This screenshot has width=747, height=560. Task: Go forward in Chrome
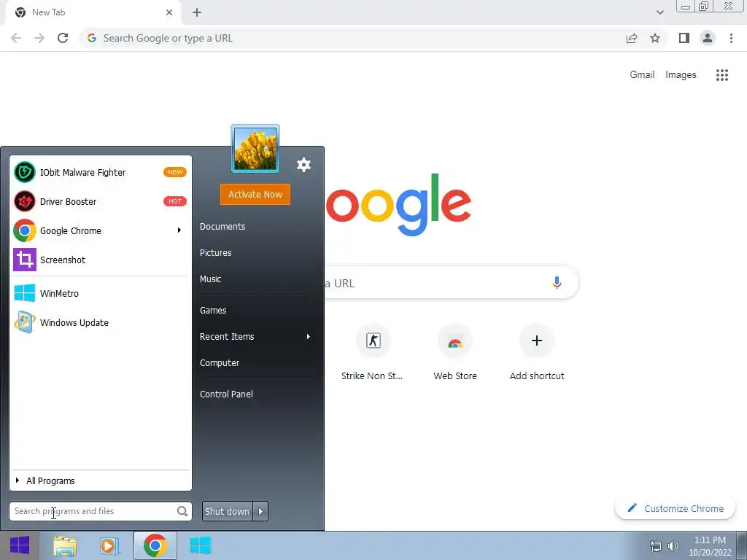click(39, 38)
